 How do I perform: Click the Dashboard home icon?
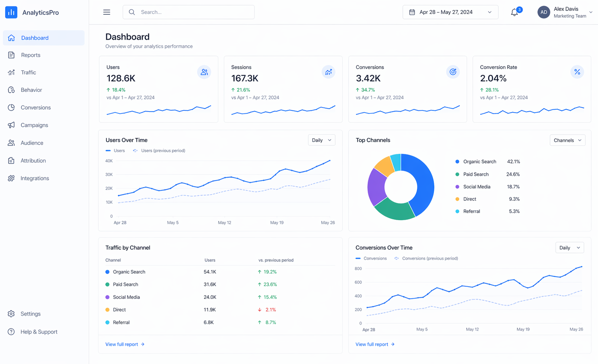tap(12, 38)
